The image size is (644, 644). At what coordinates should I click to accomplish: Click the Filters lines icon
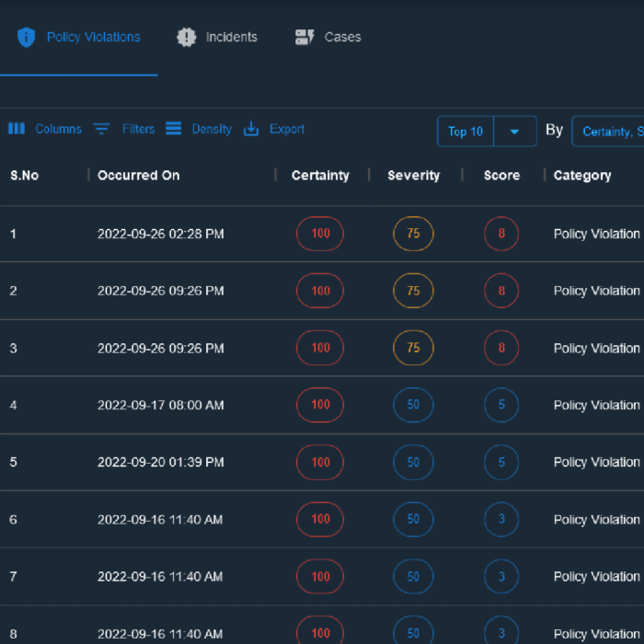click(101, 129)
